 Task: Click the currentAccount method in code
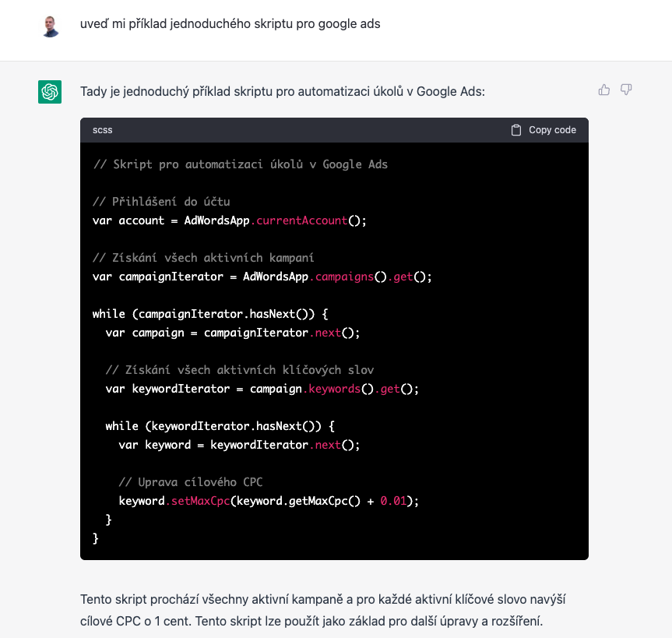pos(299,220)
